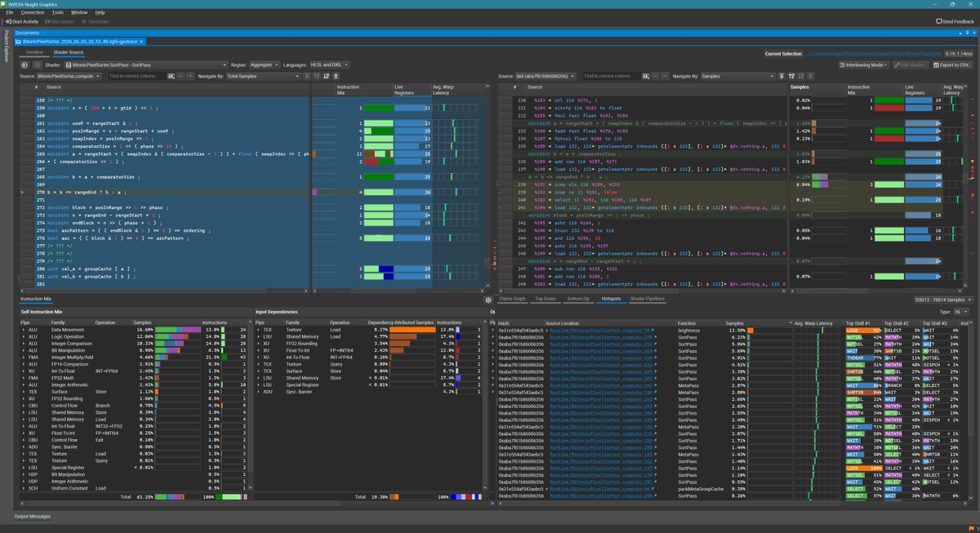Open the Tools menu
Image resolution: width=980 pixels, height=533 pixels.
[57, 12]
